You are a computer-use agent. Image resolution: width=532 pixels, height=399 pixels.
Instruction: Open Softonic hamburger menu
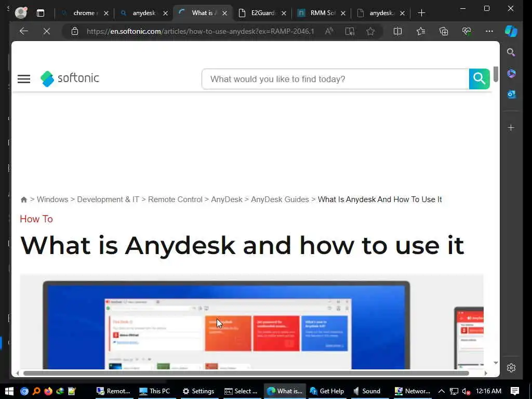click(x=24, y=79)
